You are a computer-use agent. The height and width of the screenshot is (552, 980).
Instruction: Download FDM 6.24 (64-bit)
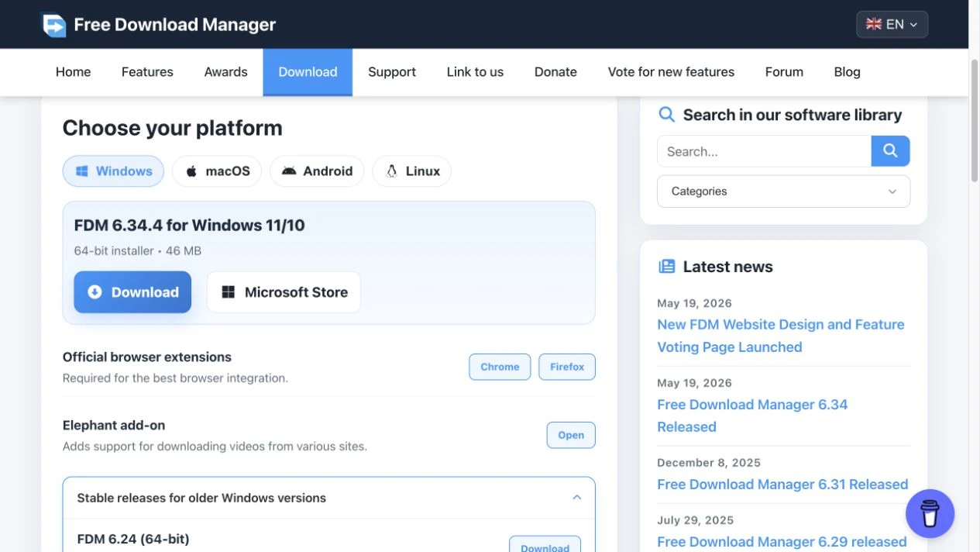coord(545,545)
